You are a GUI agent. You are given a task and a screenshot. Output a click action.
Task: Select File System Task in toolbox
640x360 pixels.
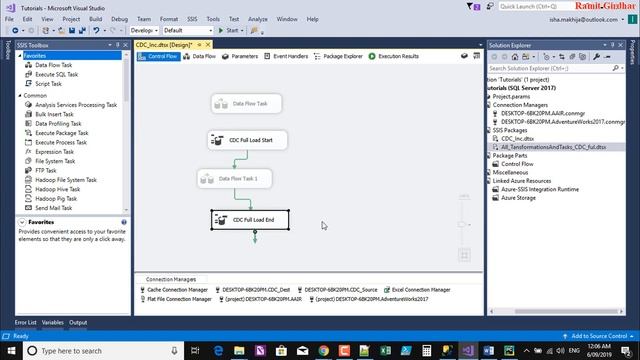pos(55,161)
